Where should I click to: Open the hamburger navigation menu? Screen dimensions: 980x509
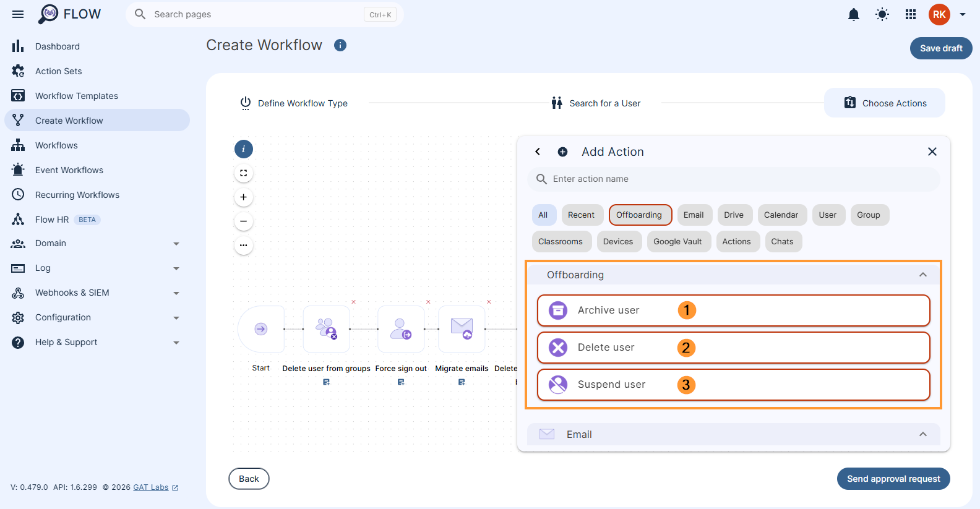pos(18,14)
